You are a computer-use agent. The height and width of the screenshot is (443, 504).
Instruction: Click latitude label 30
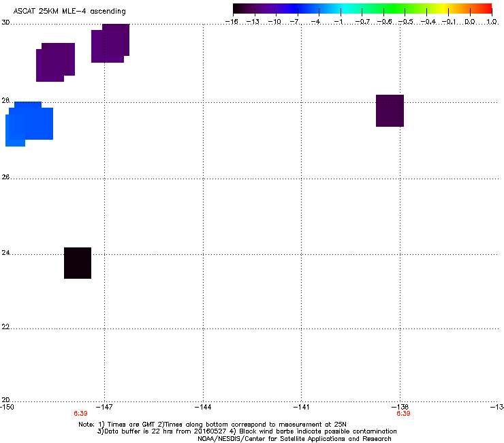[x=5, y=22]
